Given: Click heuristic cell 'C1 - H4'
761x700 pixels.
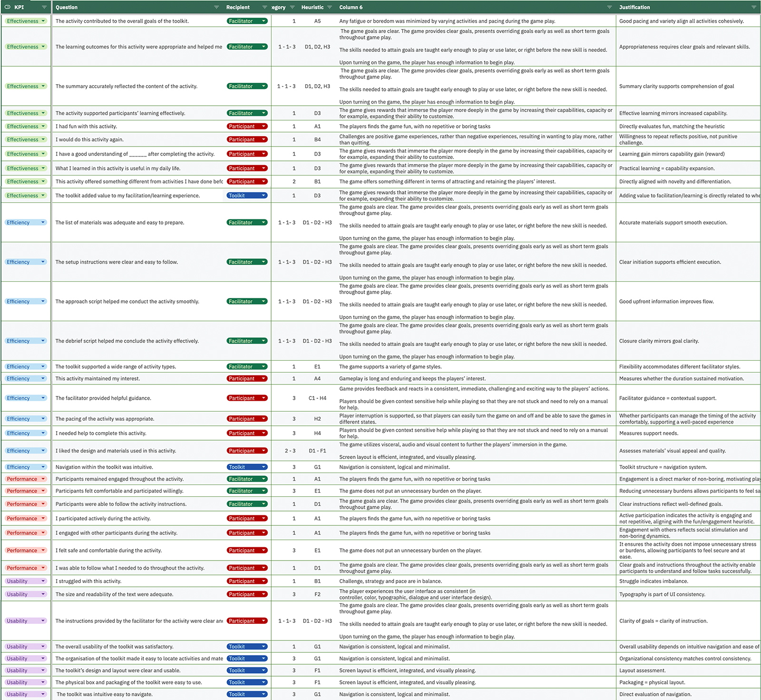Looking at the screenshot, I should [x=317, y=398].
